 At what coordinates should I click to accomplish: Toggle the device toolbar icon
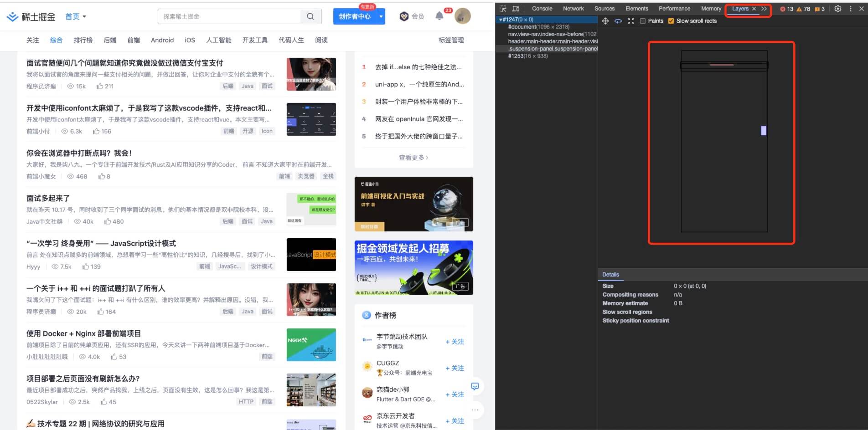(x=516, y=9)
